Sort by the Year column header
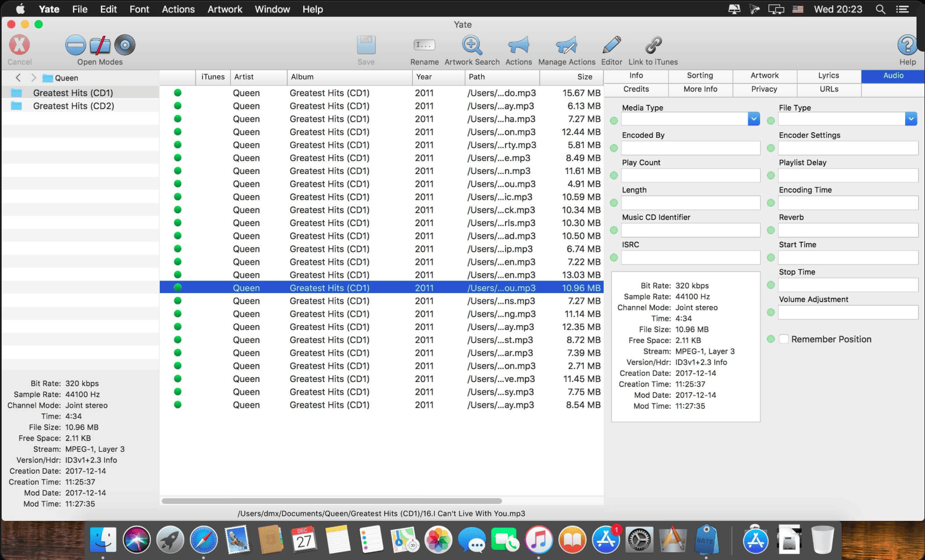Viewport: 925px width, 560px height. (x=439, y=77)
